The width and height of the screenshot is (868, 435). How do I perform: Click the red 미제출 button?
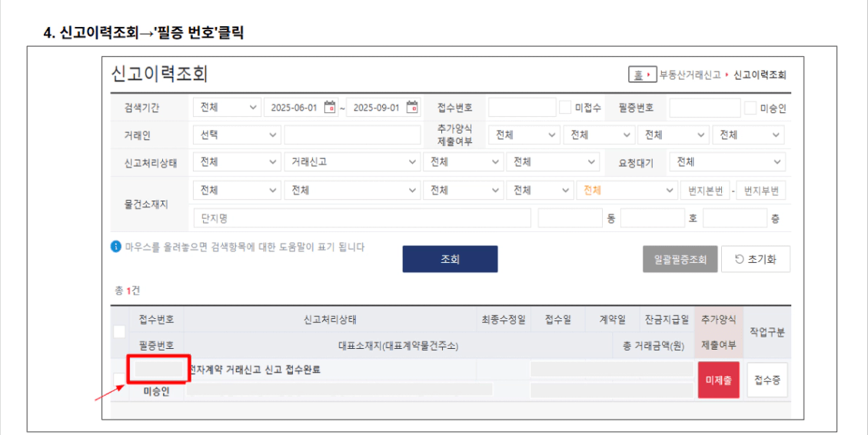click(718, 380)
